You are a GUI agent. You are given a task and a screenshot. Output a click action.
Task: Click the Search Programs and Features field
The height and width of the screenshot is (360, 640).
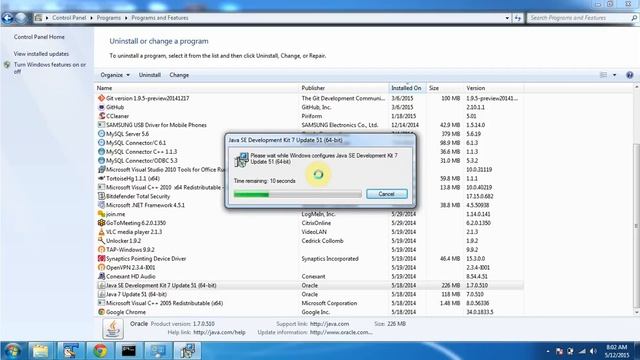click(x=579, y=18)
